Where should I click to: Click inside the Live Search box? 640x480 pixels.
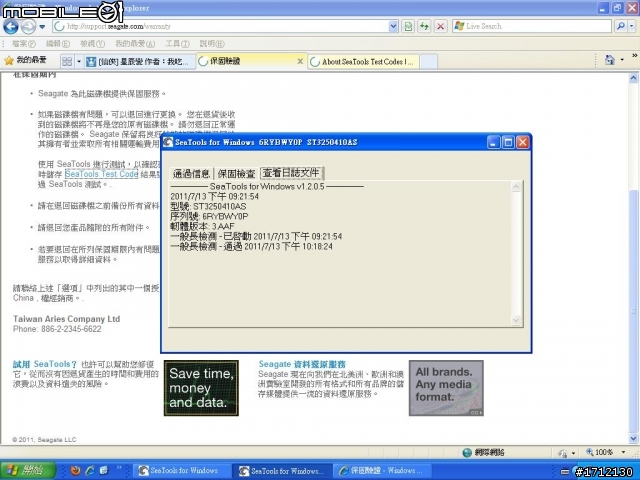(x=532, y=27)
